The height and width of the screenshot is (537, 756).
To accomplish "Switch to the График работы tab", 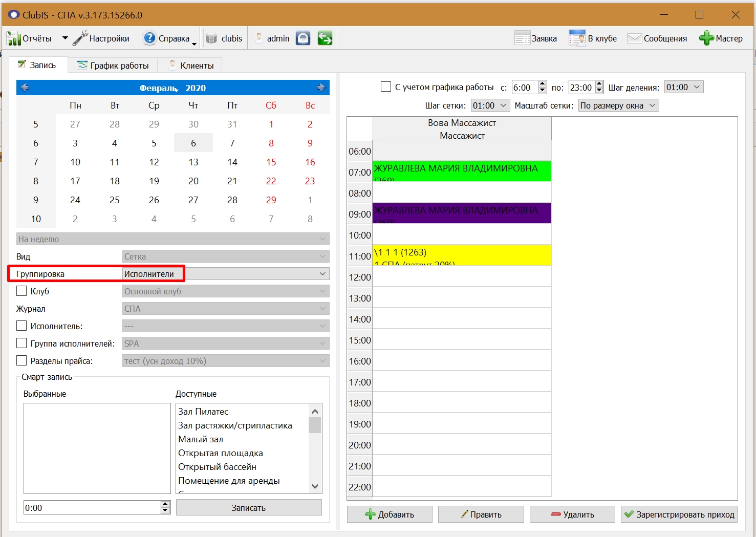I will 113,65.
